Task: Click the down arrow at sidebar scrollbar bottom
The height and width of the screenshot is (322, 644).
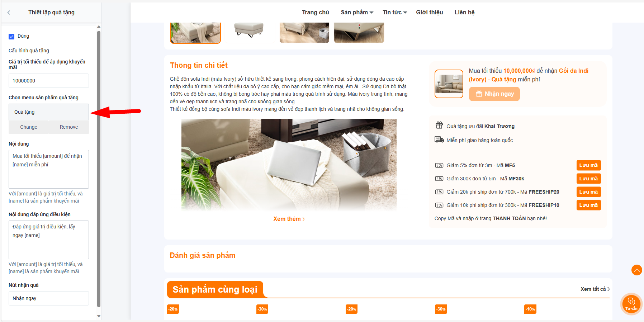Action: point(99,316)
